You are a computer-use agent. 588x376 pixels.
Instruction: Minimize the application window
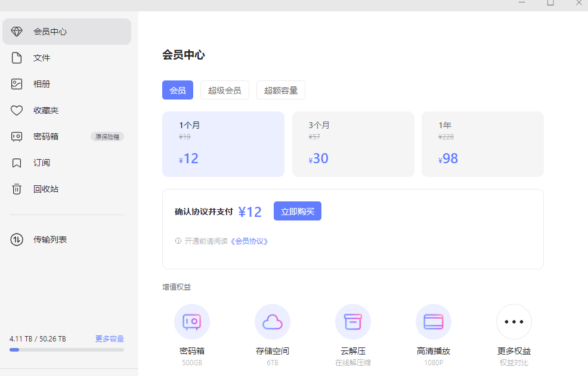coord(522,2)
